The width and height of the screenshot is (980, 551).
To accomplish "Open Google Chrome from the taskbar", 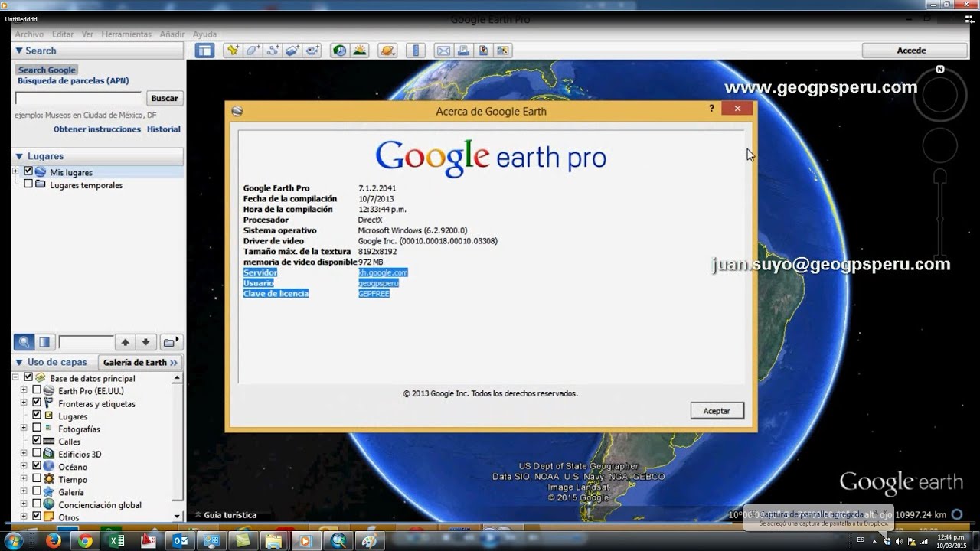I will (x=85, y=541).
